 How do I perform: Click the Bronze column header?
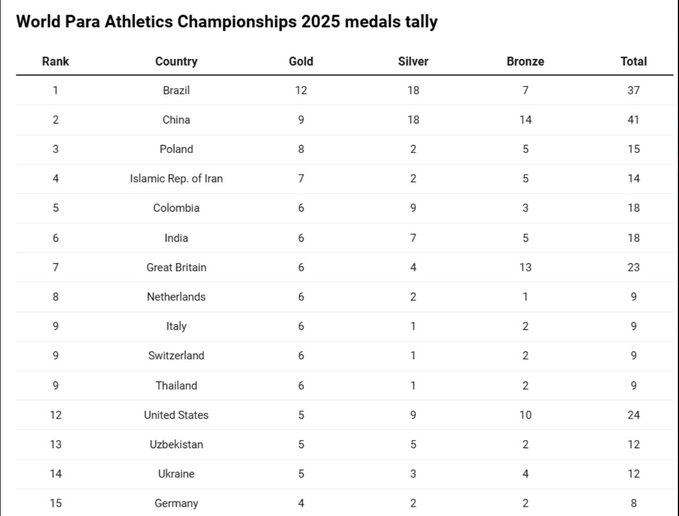coord(526,61)
